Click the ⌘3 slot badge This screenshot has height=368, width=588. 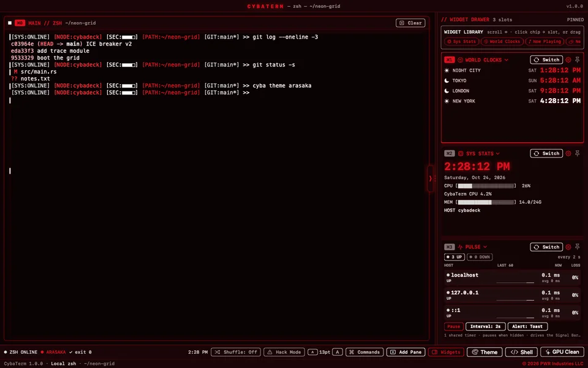[x=449, y=247]
